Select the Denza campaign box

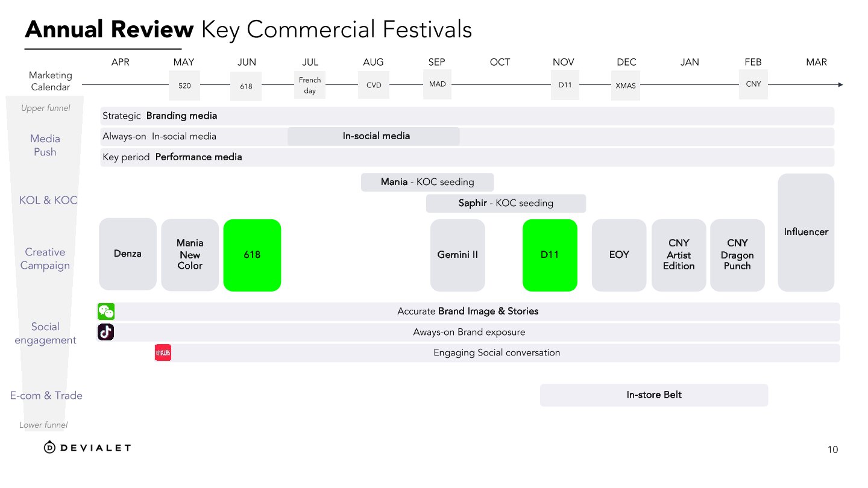coord(128,254)
